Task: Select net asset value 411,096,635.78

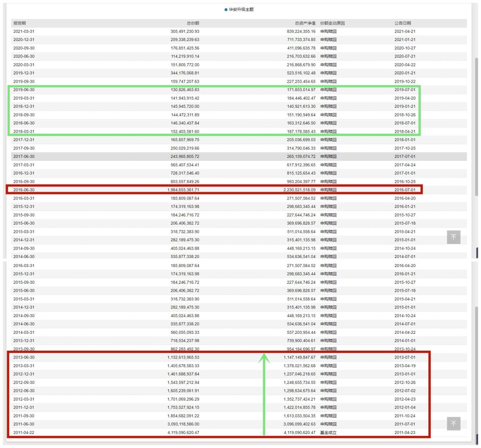Action: coord(301,48)
